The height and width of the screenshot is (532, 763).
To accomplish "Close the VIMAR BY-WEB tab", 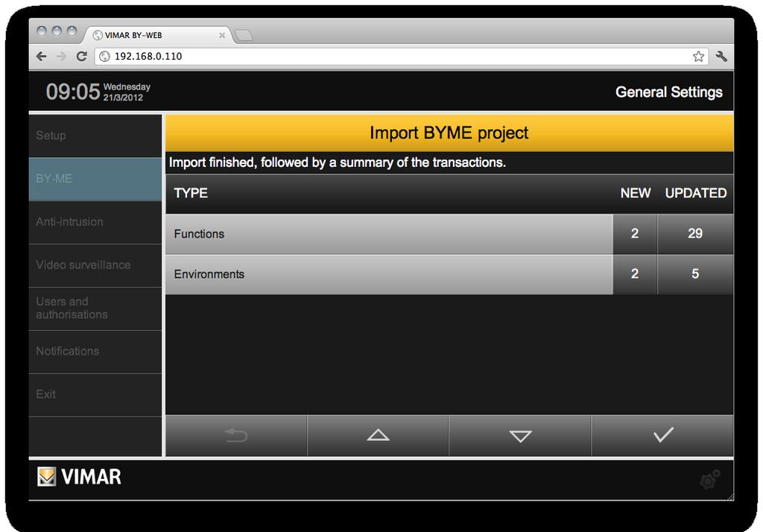I will click(x=222, y=36).
